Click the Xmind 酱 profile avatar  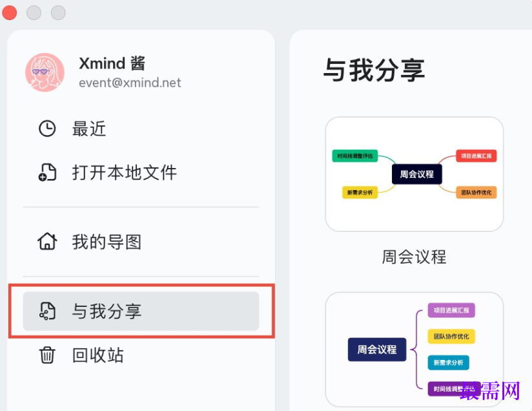(x=45, y=72)
